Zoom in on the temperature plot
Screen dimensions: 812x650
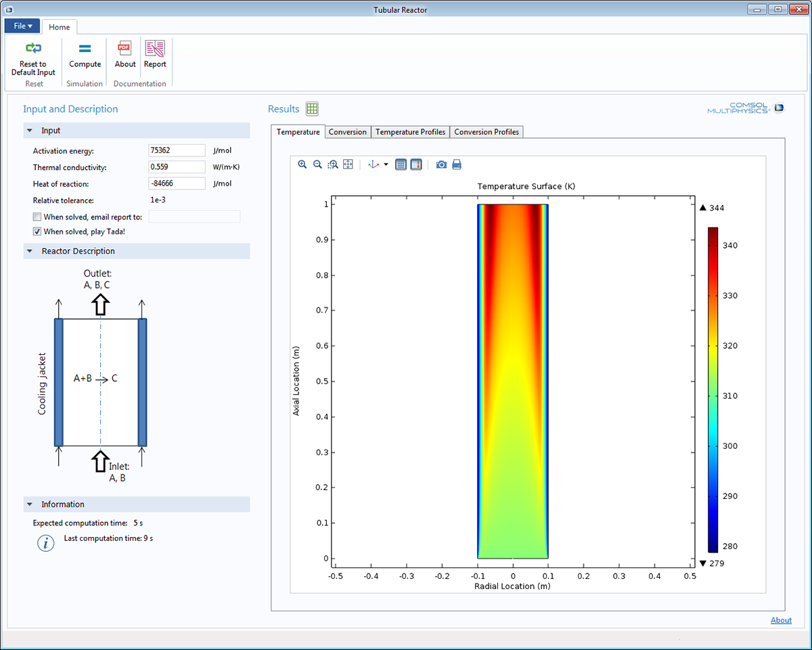click(x=302, y=165)
